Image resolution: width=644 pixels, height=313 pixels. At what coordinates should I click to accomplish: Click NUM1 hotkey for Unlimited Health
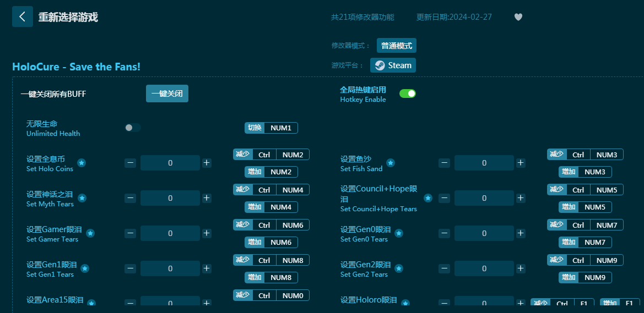281,128
